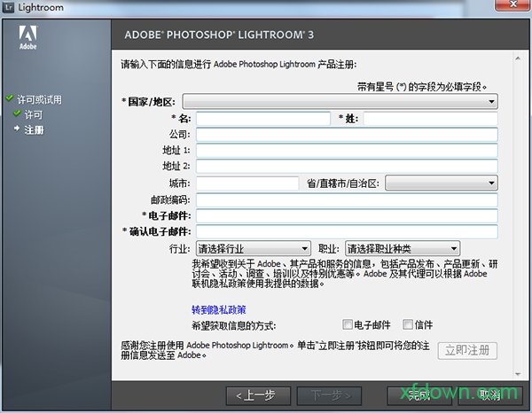The height and width of the screenshot is (413, 532).
Task: Click the form scrollbar up arrow
Action: [x=518, y=58]
